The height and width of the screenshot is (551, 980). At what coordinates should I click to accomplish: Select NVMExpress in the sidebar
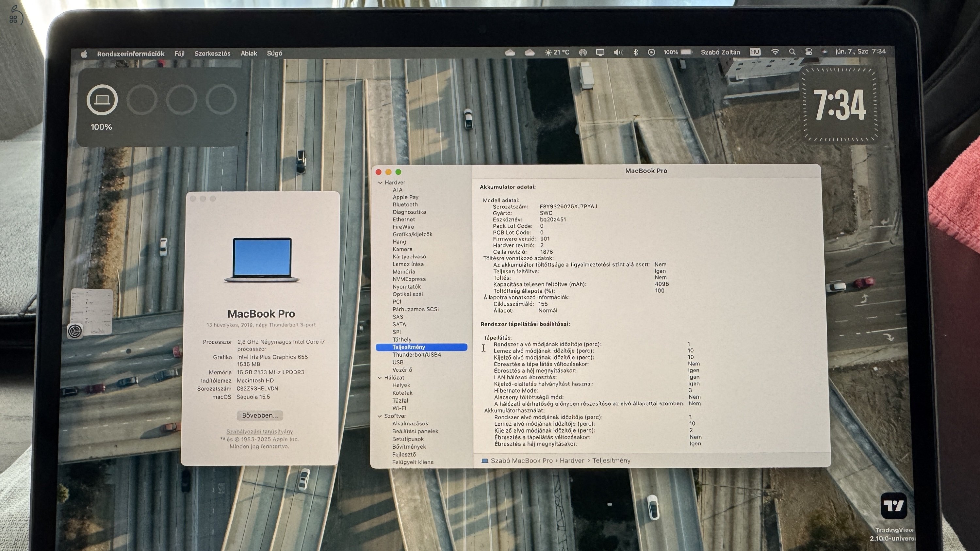(409, 279)
